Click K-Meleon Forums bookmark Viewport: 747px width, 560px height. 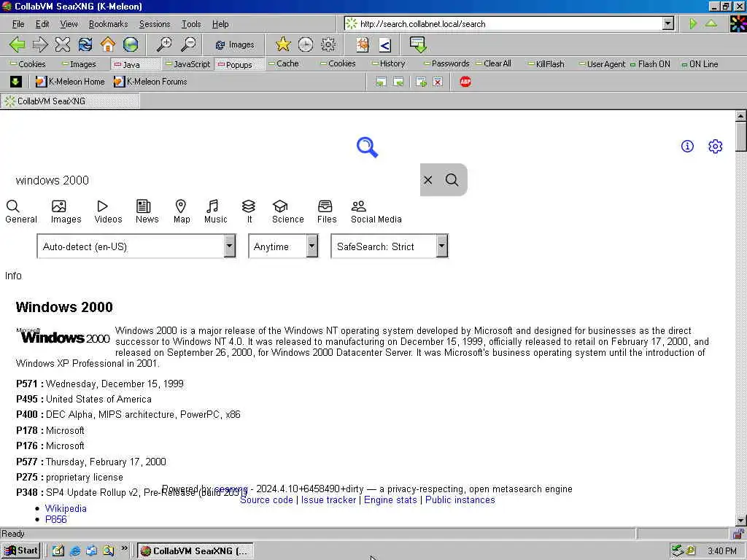[x=150, y=82]
